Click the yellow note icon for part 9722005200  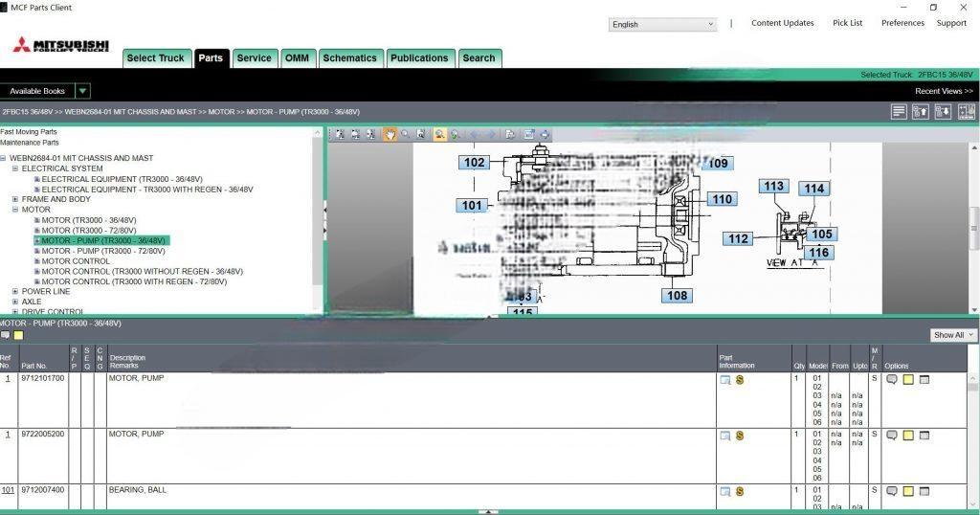click(x=908, y=436)
